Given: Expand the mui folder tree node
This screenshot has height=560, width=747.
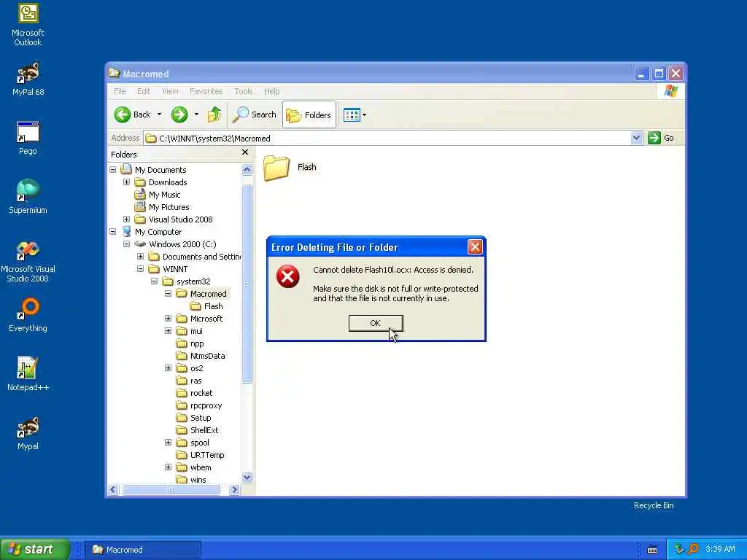Looking at the screenshot, I should tap(169, 330).
